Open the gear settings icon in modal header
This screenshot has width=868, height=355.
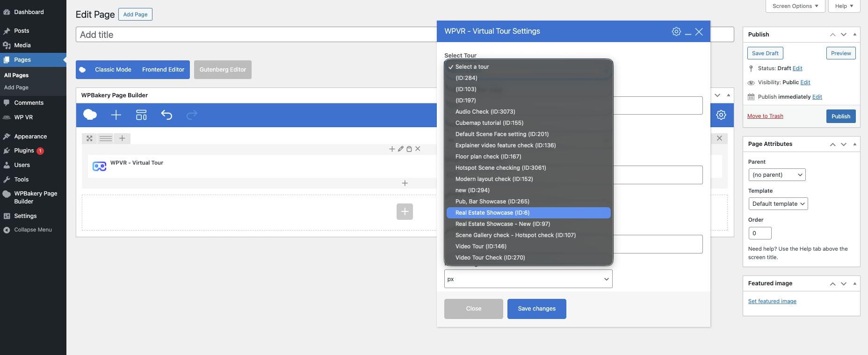click(x=676, y=31)
